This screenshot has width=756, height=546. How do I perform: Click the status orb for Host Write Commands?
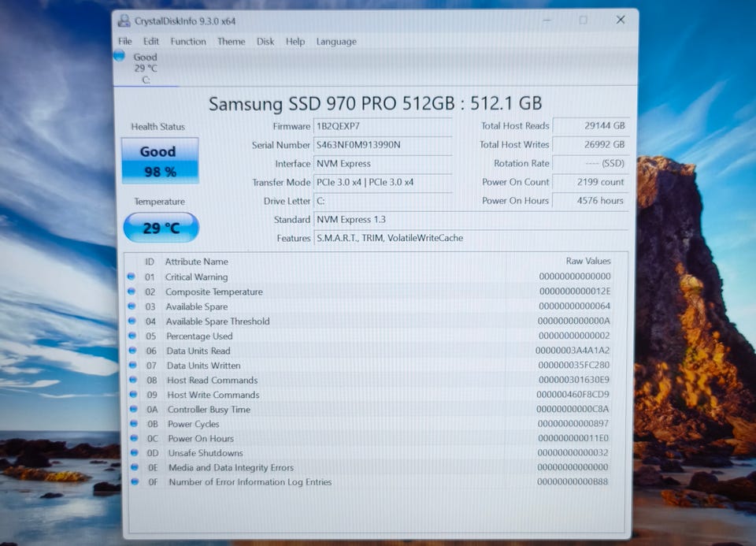(x=134, y=394)
